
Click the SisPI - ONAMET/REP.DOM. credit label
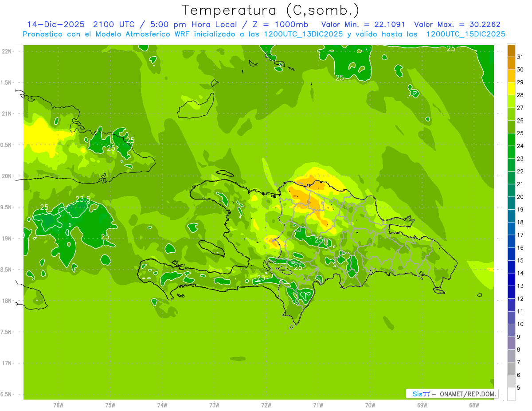pos(451,394)
